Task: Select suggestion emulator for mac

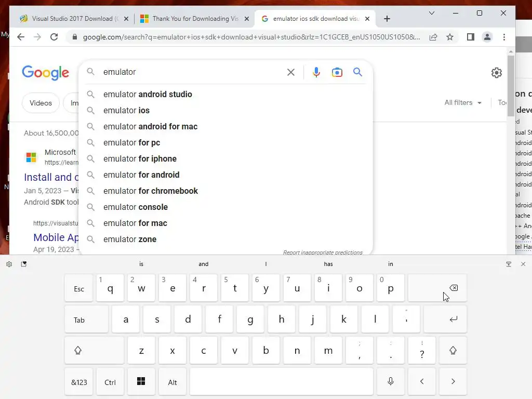Action: click(225, 223)
